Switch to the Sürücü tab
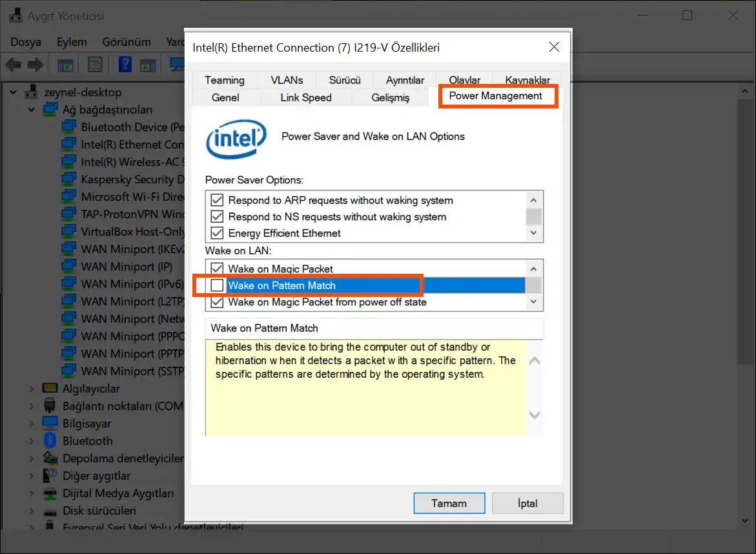 tap(345, 80)
